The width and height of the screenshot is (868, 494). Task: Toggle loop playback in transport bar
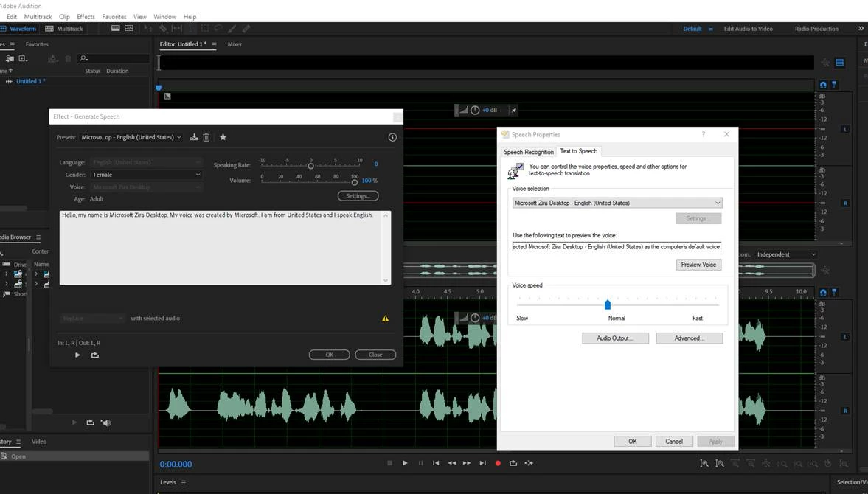[x=513, y=463]
